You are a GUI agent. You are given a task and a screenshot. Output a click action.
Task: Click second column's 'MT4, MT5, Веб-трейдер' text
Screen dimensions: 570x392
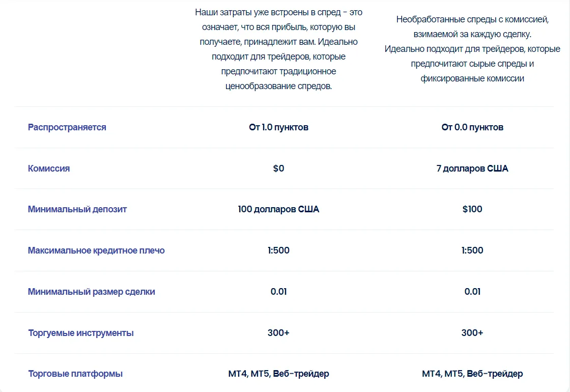pyautogui.click(x=472, y=374)
